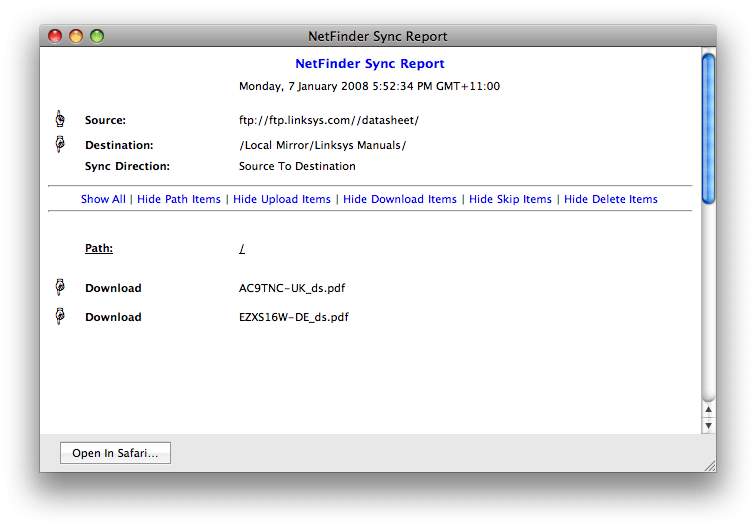This screenshot has height=527, width=756.
Task: Hide Download Items in the report
Action: pyautogui.click(x=400, y=199)
